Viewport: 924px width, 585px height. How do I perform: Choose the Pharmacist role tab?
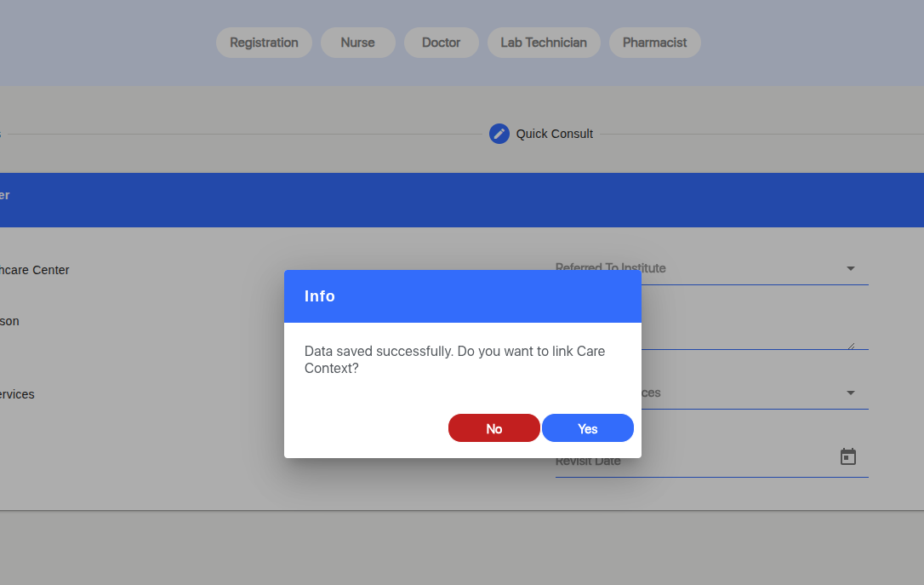coord(654,43)
